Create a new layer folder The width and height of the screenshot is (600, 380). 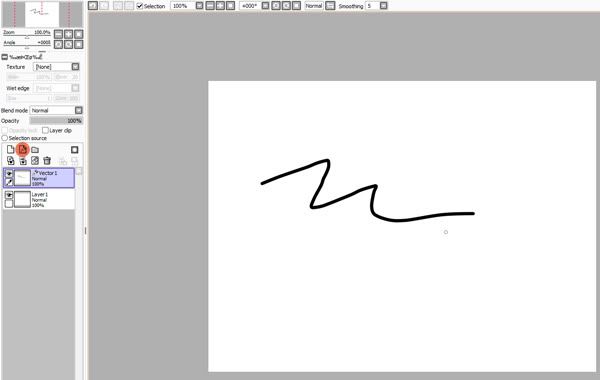click(x=35, y=150)
